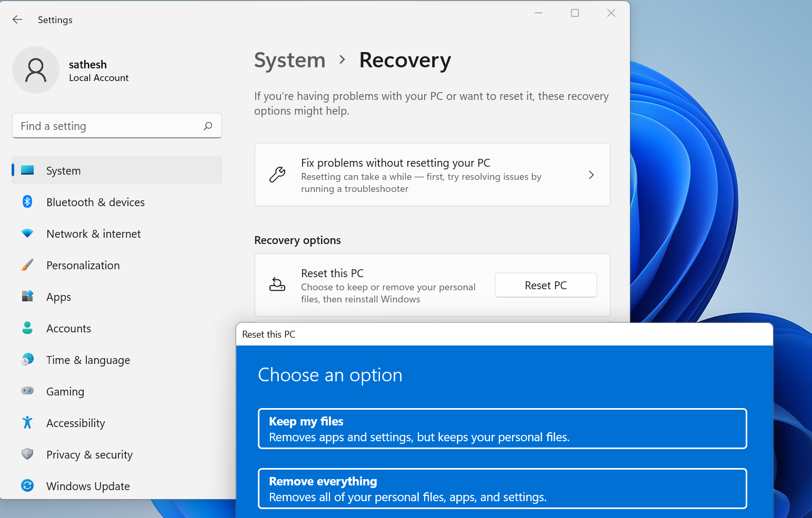This screenshot has width=812, height=518.
Task: Maximize the Settings window
Action: (x=575, y=13)
